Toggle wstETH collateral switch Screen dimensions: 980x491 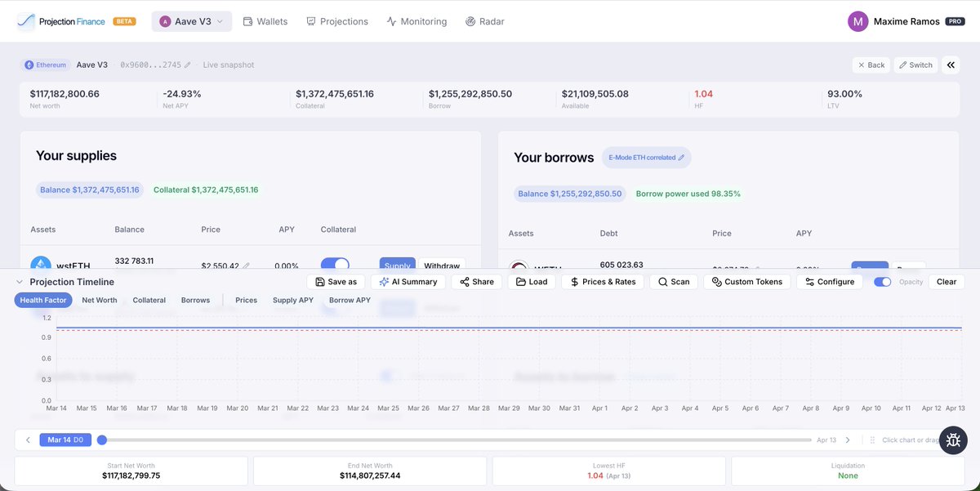coord(335,266)
